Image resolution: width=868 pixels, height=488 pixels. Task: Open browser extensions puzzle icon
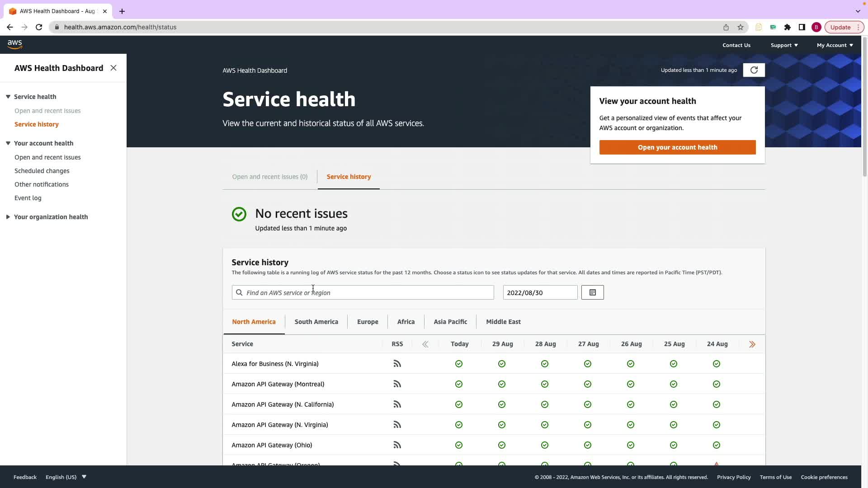coord(787,27)
